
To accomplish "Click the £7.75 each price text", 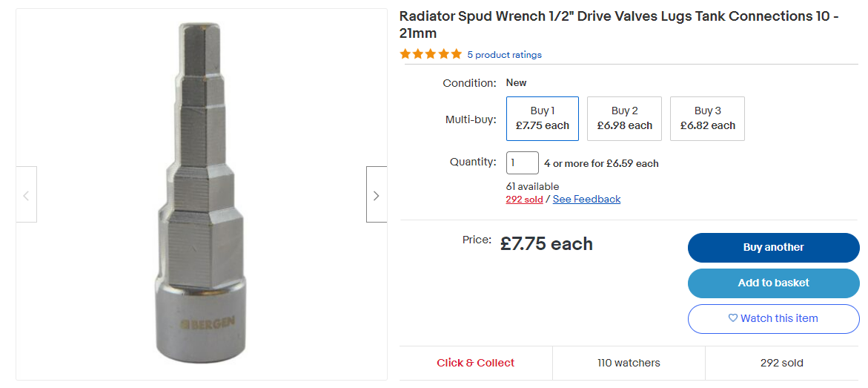I will coord(546,244).
